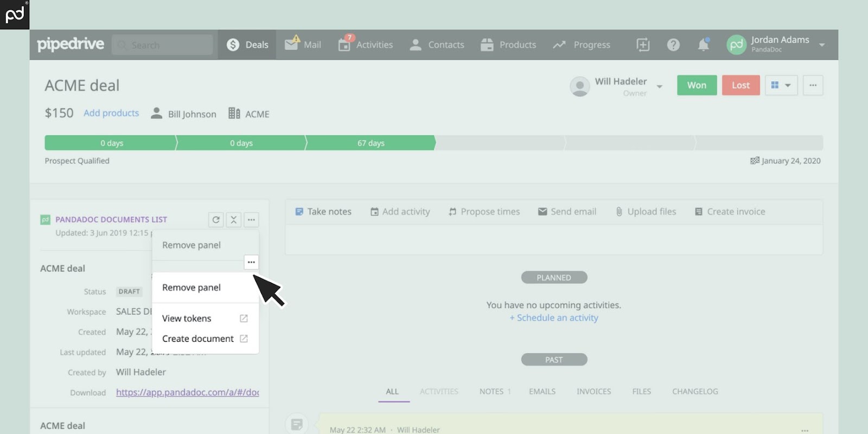Click the note icon on the timeline

point(297,424)
